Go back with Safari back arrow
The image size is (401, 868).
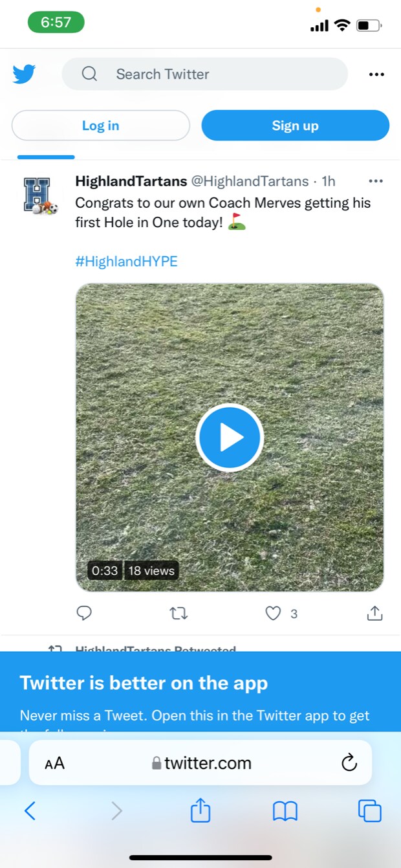[x=30, y=810]
